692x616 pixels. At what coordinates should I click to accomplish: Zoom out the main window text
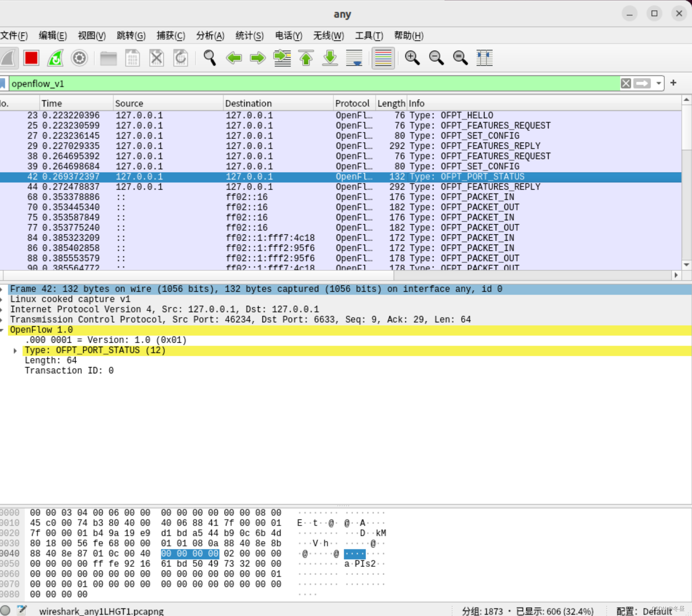[x=436, y=58]
